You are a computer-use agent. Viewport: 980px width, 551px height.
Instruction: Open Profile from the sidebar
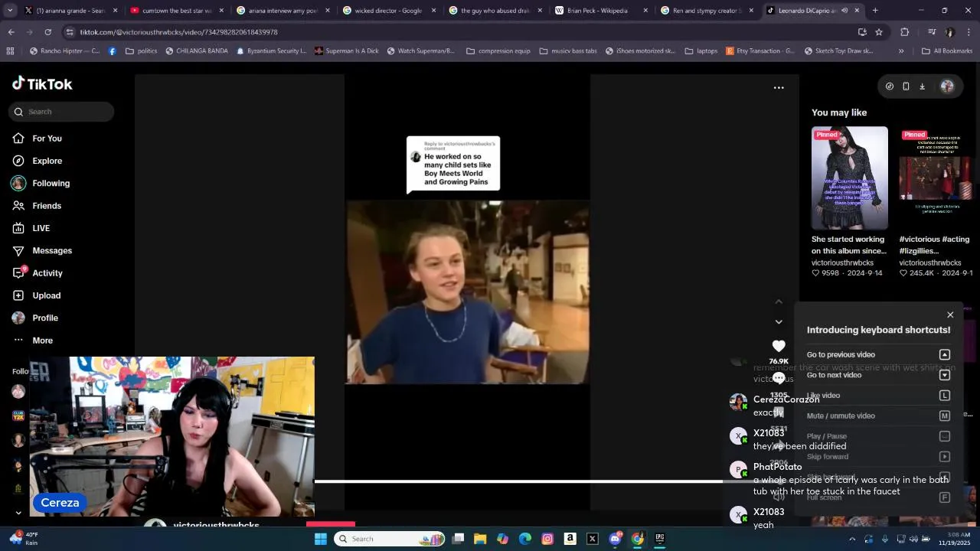[44, 318]
